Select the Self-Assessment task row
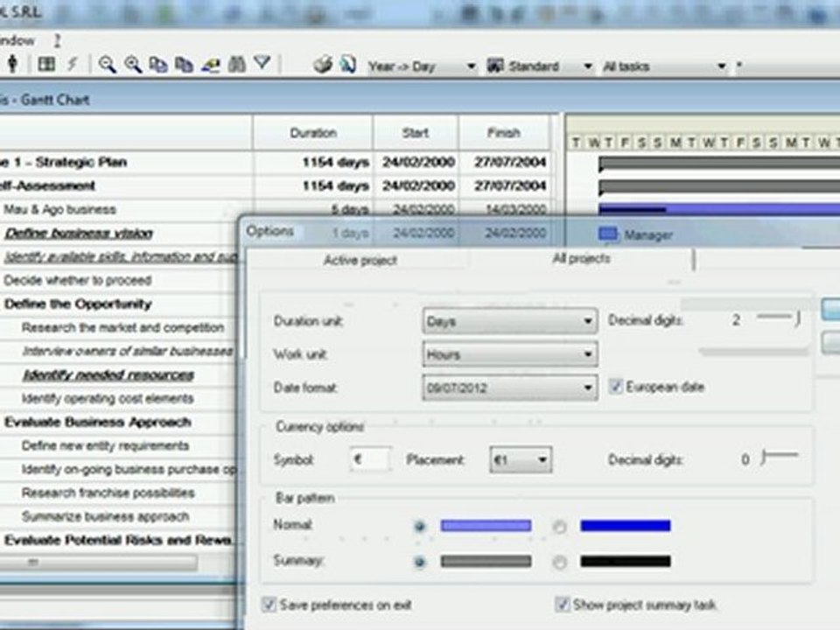840x630 pixels. click(47, 185)
